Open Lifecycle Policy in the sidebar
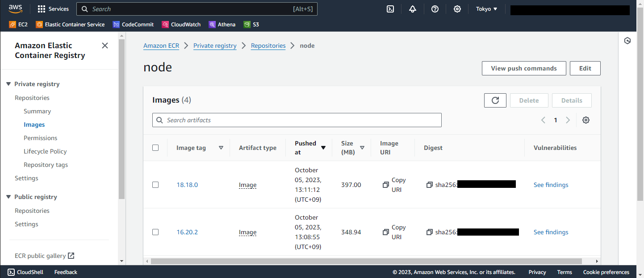Image resolution: width=644 pixels, height=278 pixels. click(x=45, y=151)
